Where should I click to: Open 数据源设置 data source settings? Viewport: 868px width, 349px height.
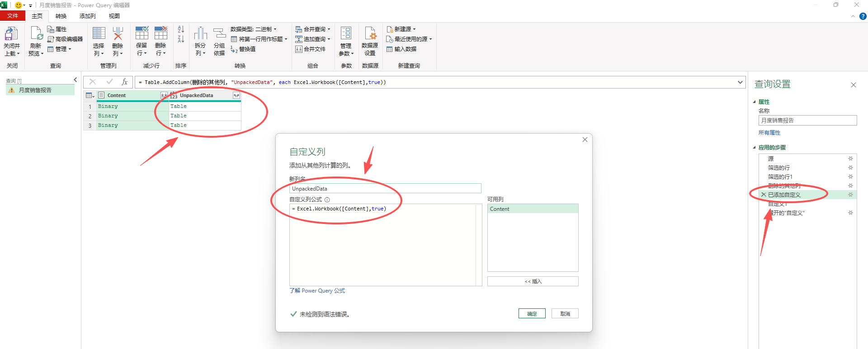[x=370, y=34]
